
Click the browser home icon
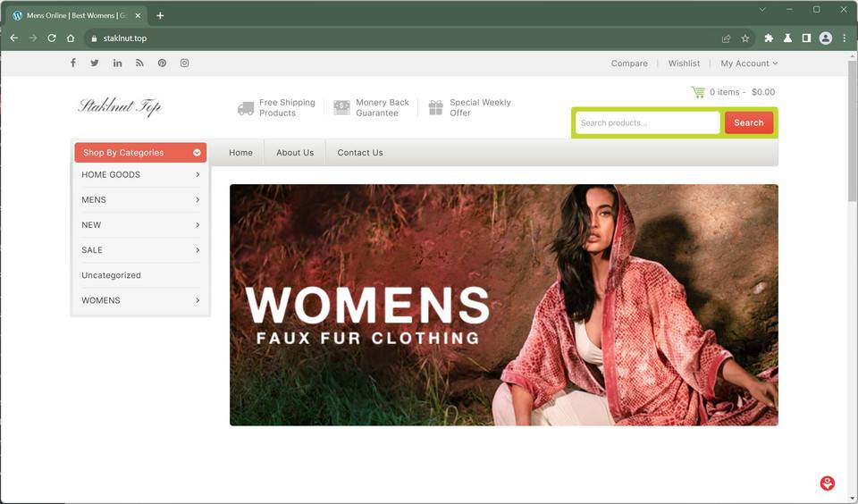point(71,38)
